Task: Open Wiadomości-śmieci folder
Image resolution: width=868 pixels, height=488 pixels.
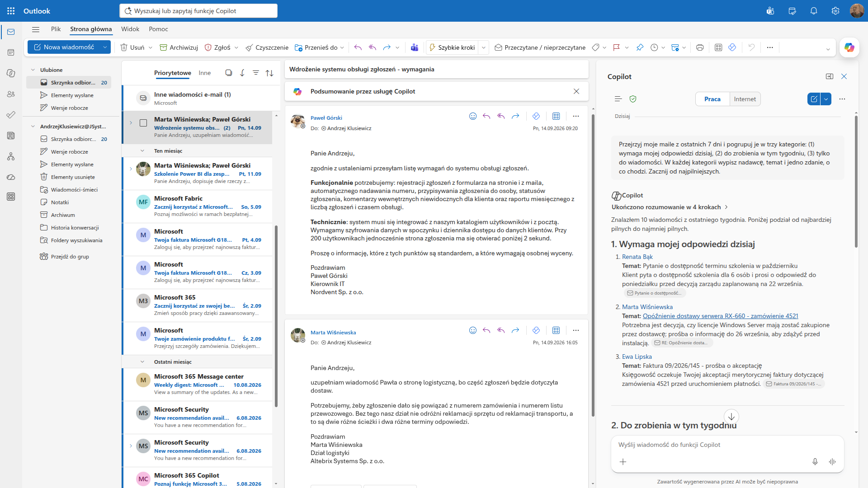Action: (74, 190)
